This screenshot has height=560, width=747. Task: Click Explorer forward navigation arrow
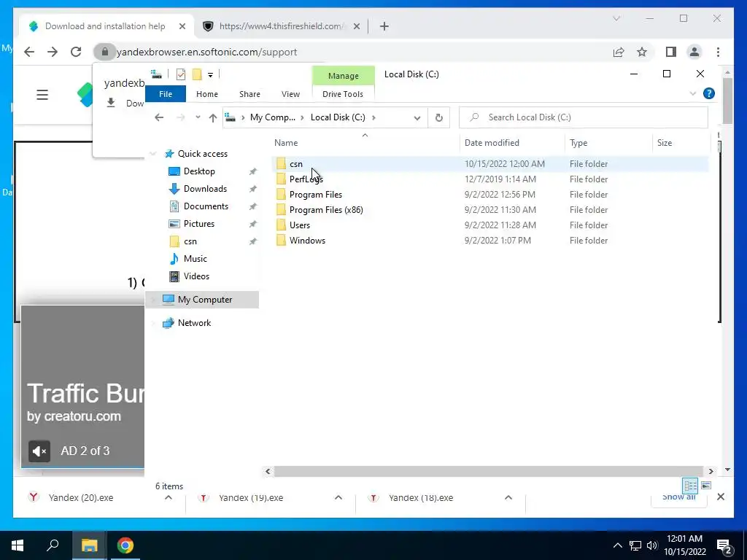coord(180,117)
